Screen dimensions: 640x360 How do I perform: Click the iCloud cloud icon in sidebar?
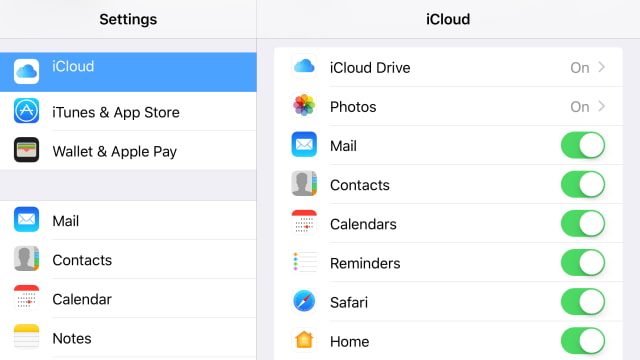coord(27,71)
